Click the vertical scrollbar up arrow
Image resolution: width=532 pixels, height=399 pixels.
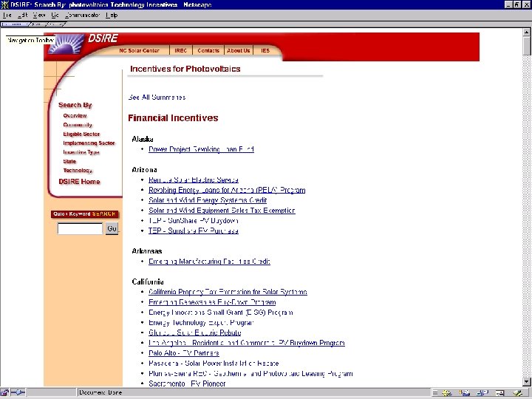click(x=527, y=32)
